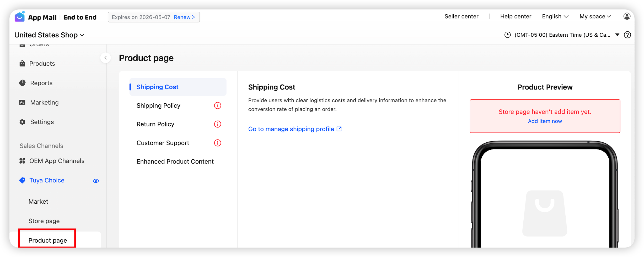Viewport: 644px width, 257px height.
Task: Select Tuya Choice sales channel
Action: [47, 180]
